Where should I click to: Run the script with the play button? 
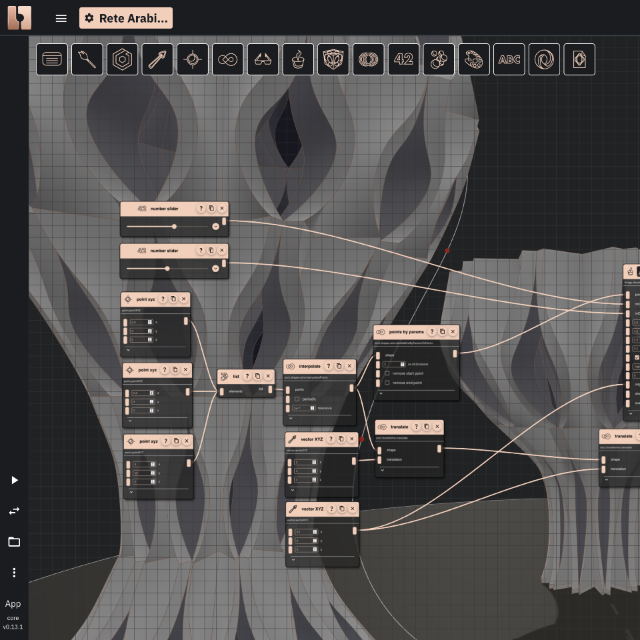click(14, 480)
